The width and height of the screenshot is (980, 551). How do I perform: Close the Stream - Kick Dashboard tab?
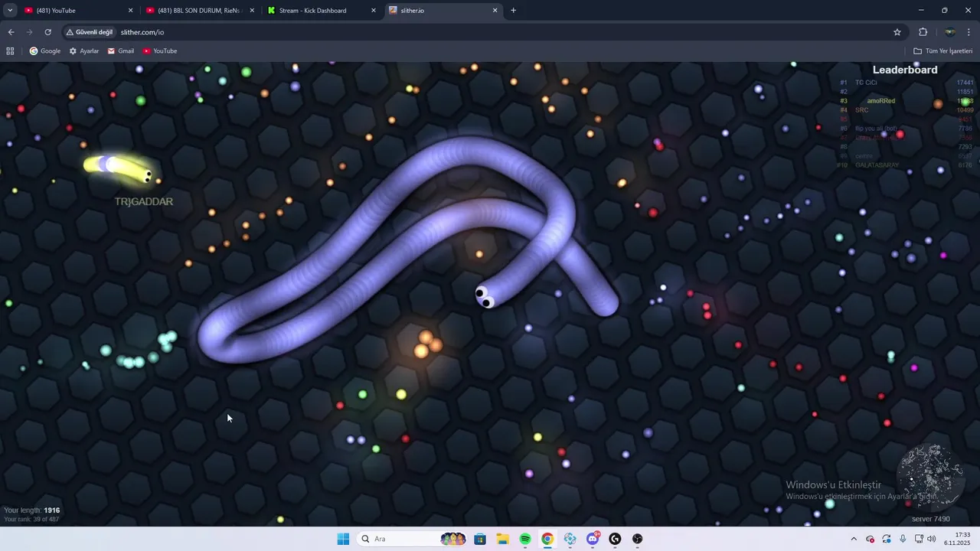tap(374, 11)
